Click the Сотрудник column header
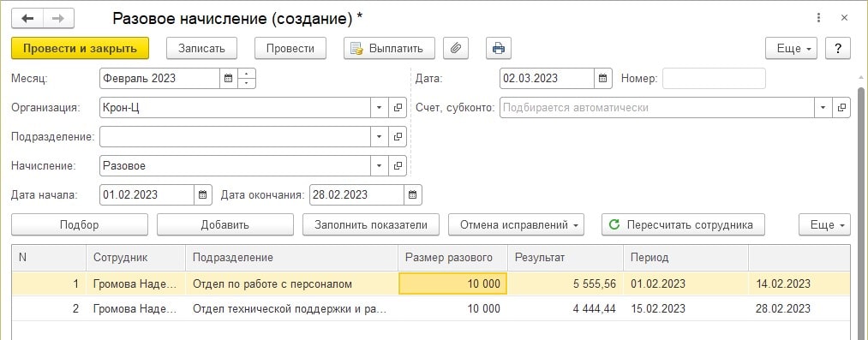Screen dimensions: 868x340 point(135,258)
